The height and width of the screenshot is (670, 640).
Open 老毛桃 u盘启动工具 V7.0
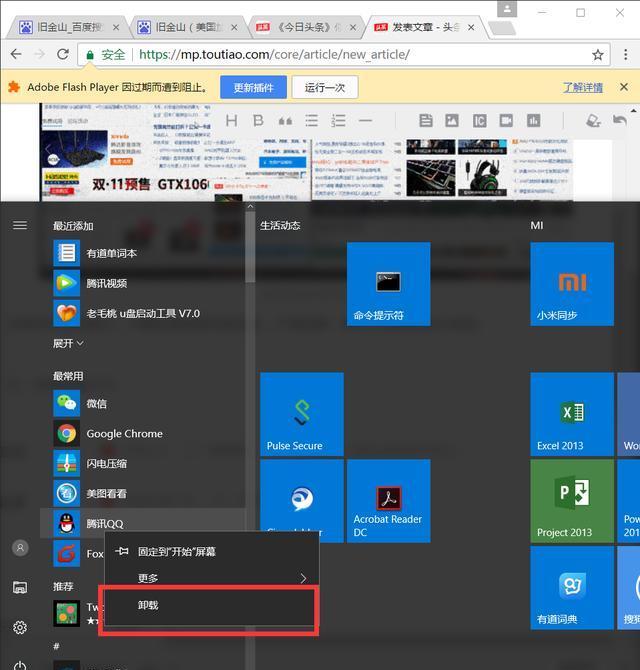coord(143,313)
